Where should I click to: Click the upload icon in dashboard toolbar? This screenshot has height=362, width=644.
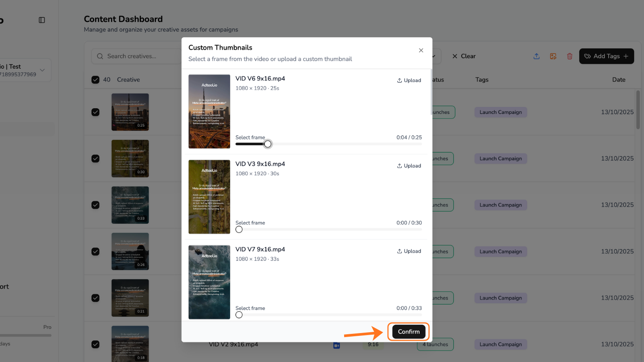pyautogui.click(x=537, y=56)
